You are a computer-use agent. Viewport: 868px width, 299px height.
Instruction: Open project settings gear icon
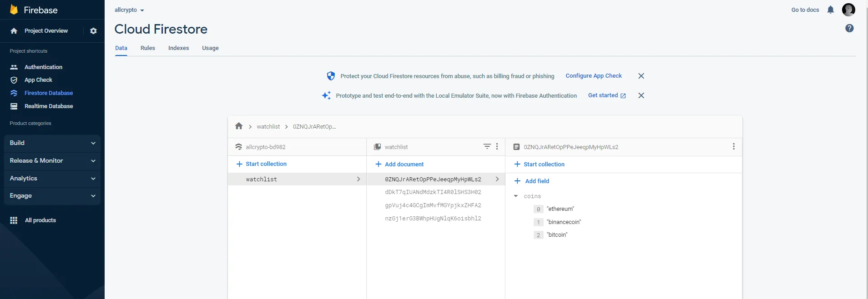[93, 31]
